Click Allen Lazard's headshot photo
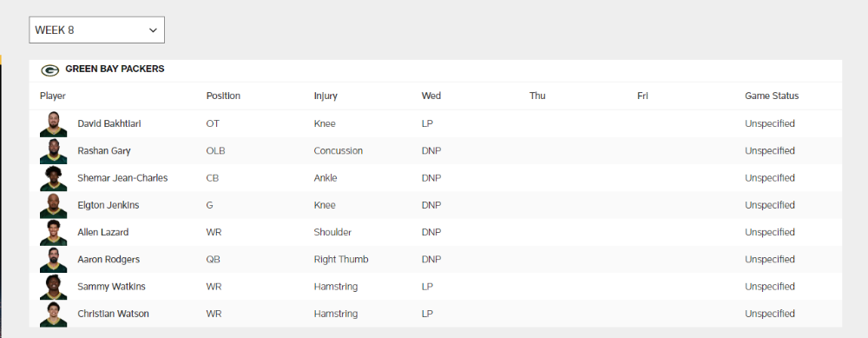Screen dimensions: 868x338 click(53, 232)
